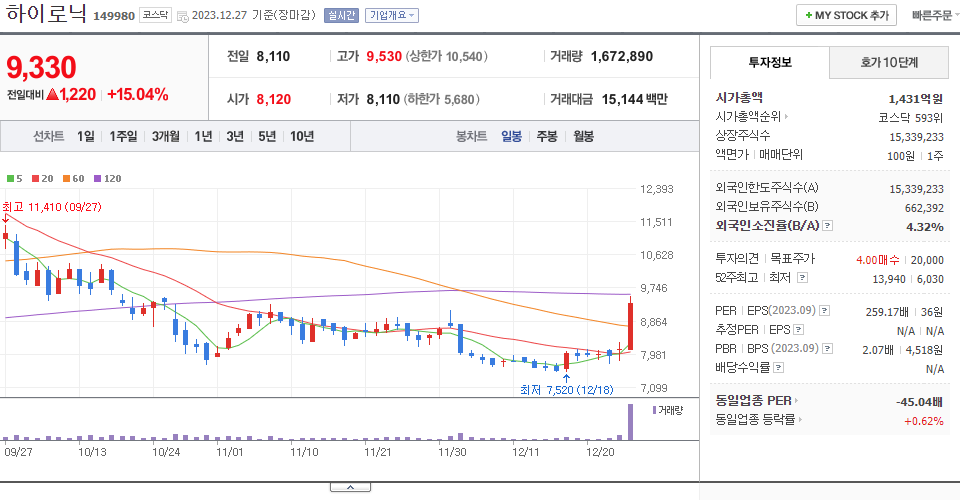Viewport: 960px width, 500px height.
Task: Click the red 20-day moving average legend
Action: point(43,179)
